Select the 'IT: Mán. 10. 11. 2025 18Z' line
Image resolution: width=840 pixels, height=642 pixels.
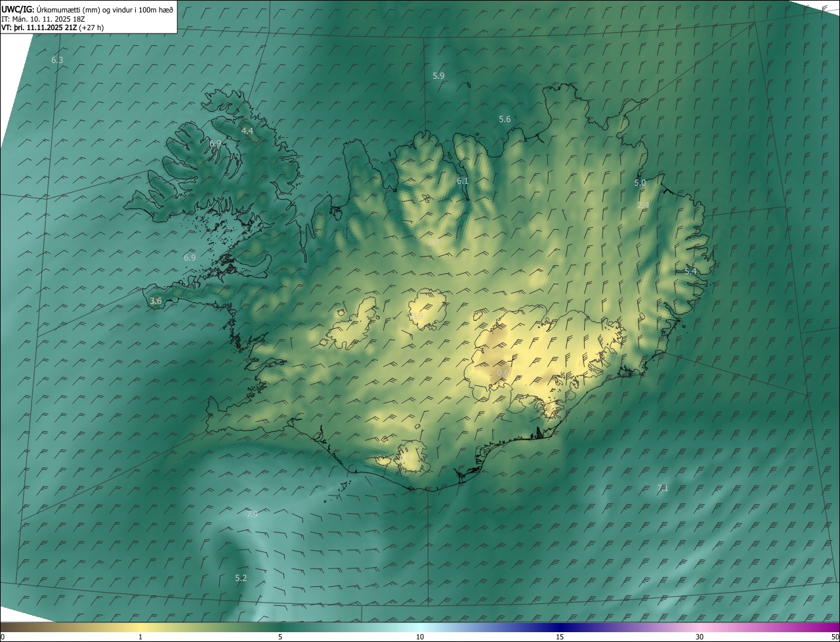pyautogui.click(x=43, y=18)
